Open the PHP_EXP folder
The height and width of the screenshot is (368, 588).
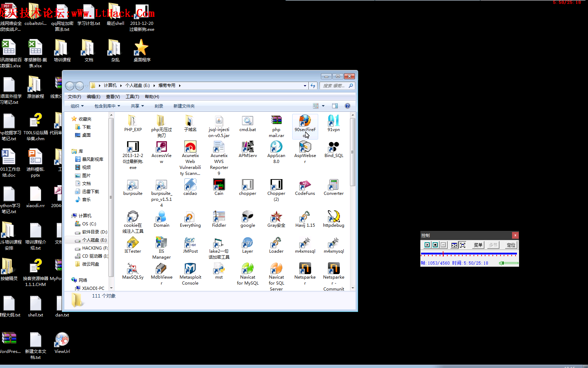[133, 124]
